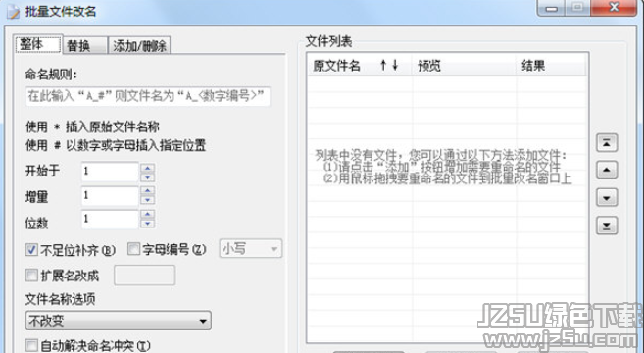Increase the 开始于 value with up arrow
Image resolution: width=644 pixels, height=353 pixels.
[147, 168]
